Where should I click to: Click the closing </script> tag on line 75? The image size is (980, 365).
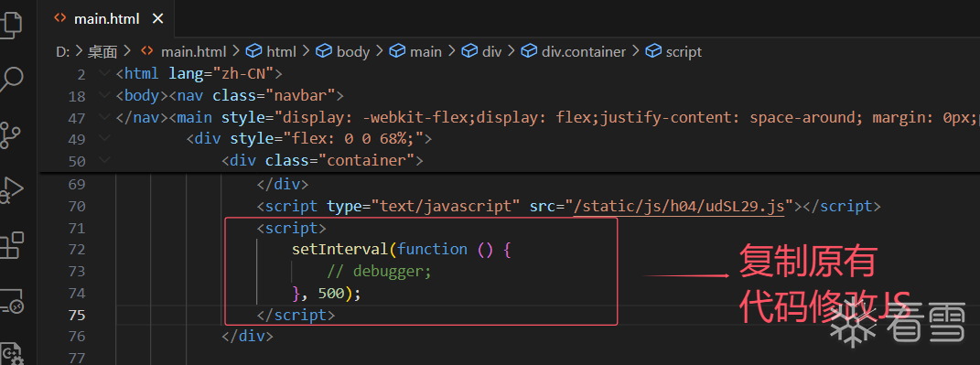pos(296,315)
